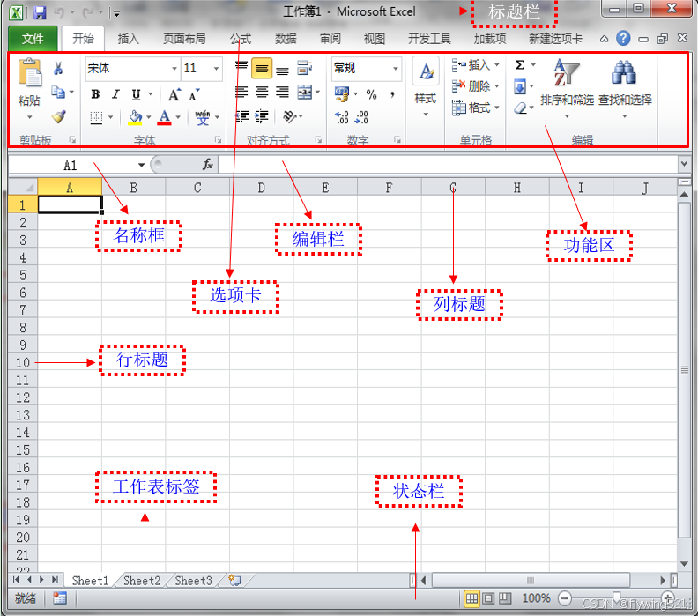Toggle Bold formatting
The height and width of the screenshot is (616, 698).
(x=95, y=94)
